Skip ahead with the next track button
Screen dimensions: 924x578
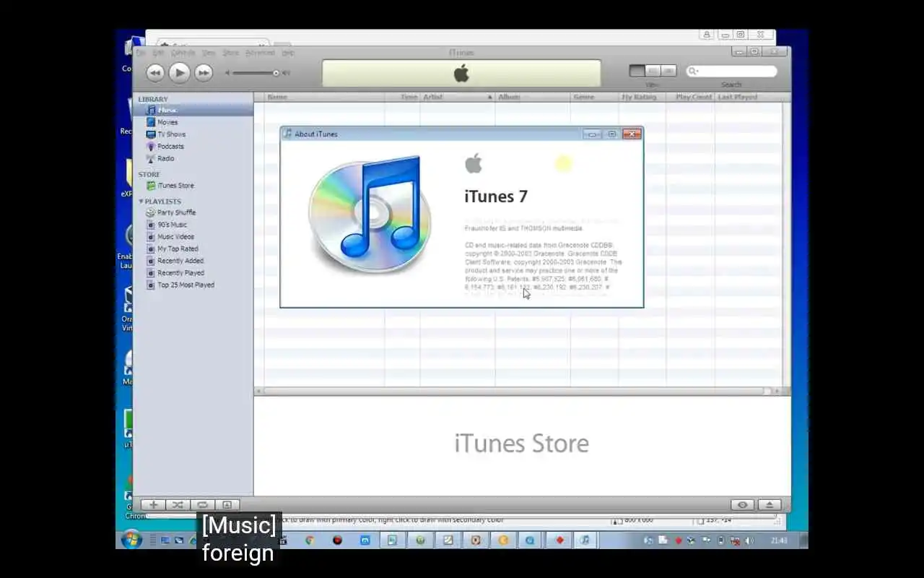coord(204,72)
